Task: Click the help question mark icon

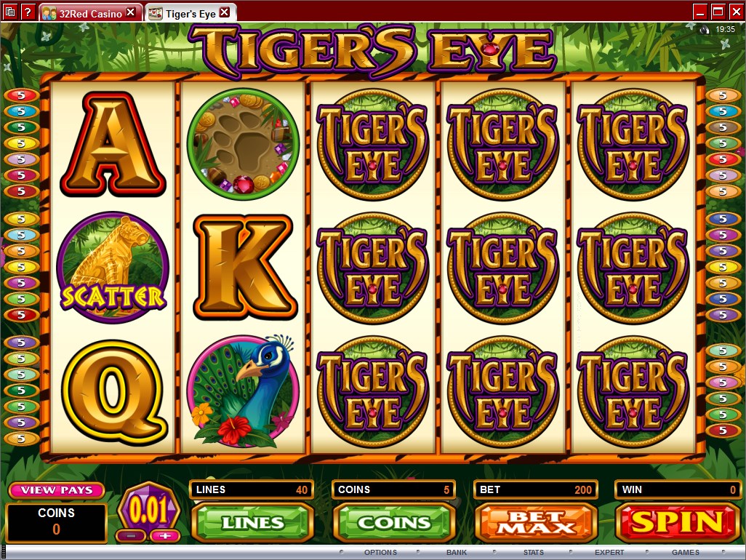Action: click(x=28, y=12)
